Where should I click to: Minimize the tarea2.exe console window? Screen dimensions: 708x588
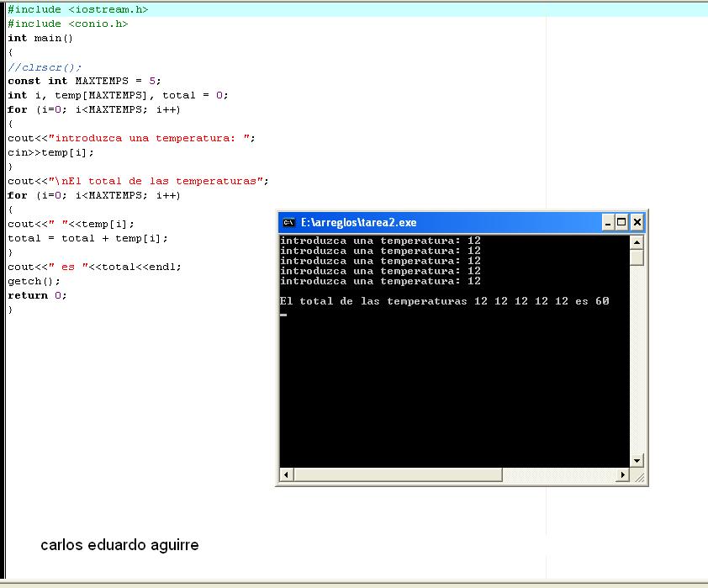coord(608,222)
